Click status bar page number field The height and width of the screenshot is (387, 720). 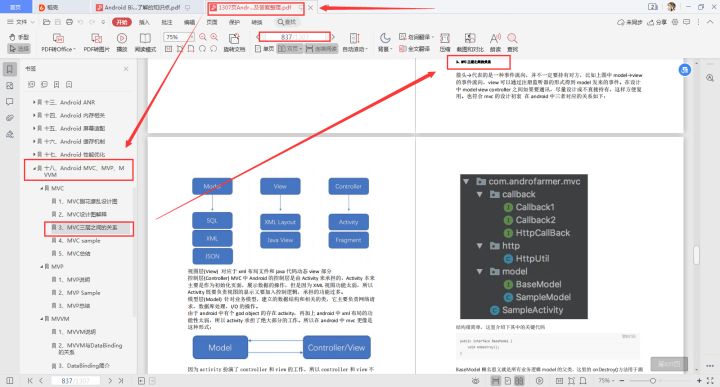(75, 381)
